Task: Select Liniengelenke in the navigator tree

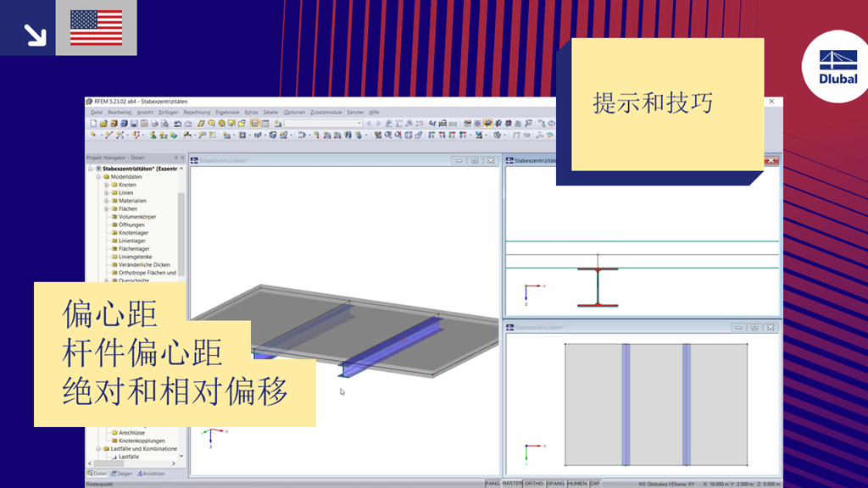Action: [135, 257]
